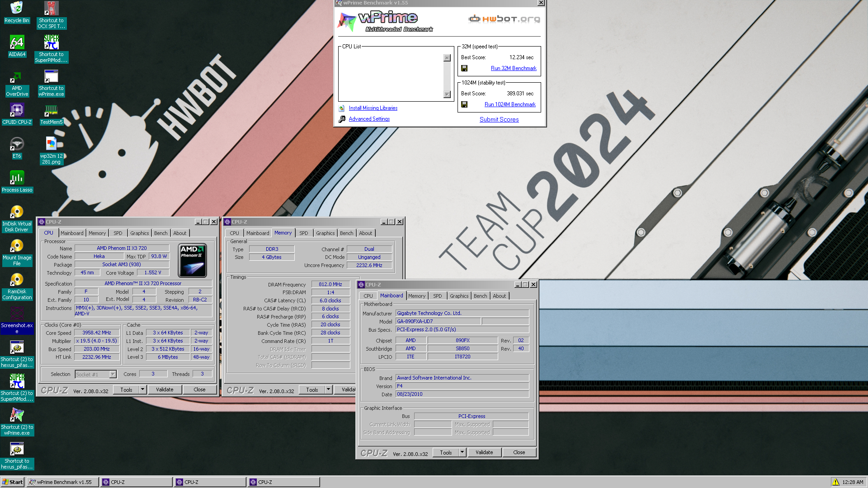868x488 pixels.
Task: Open Bench tab in Mainboard CPU-Z window
Action: click(x=481, y=296)
